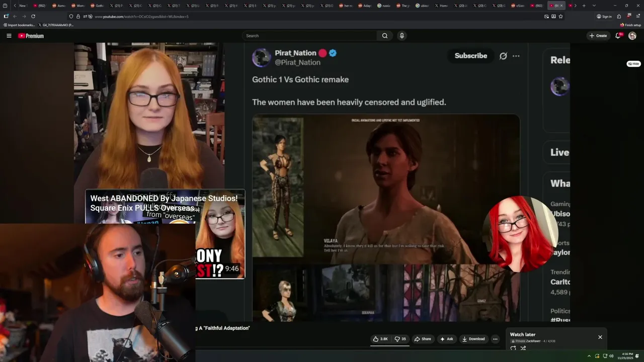Open a new browser tab

tap(584, 6)
